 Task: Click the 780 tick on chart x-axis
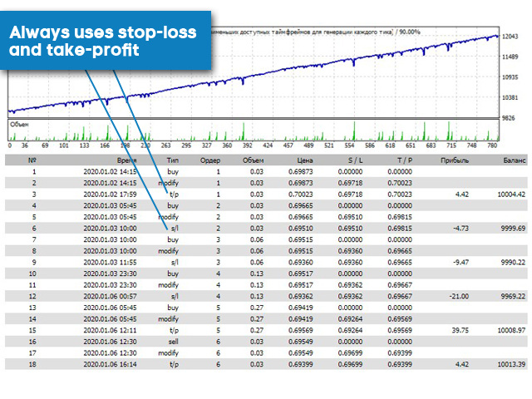491,145
